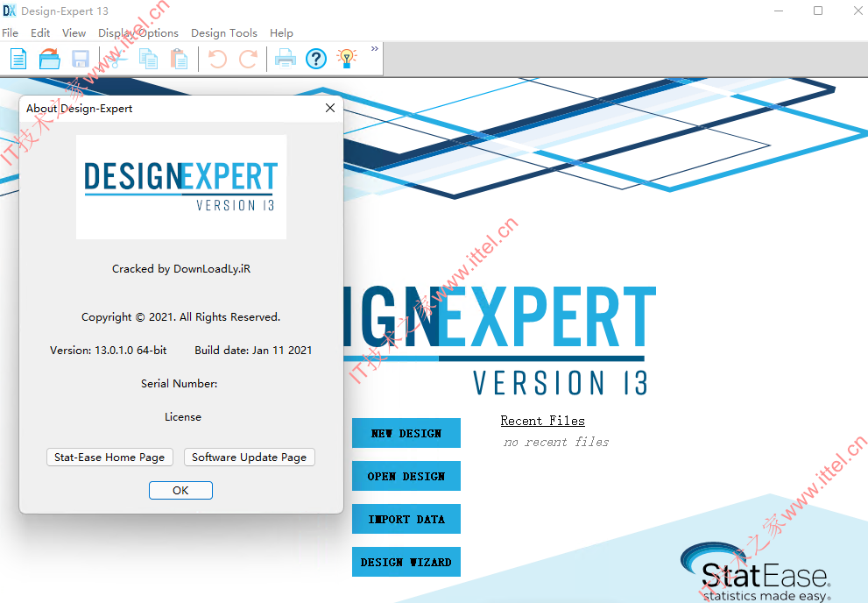Click the Undo arrow icon
Viewport: 868px width, 603px height.
coord(217,59)
